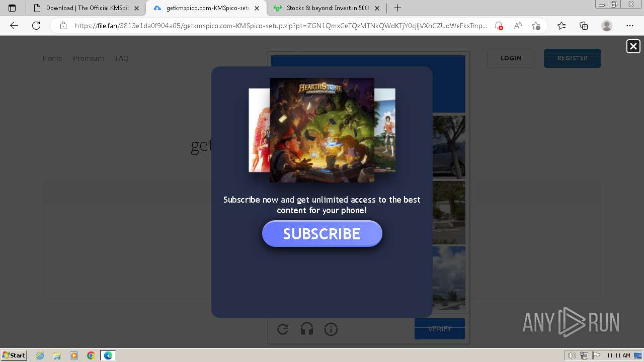This screenshot has height=362, width=644.
Task: Select the left game card behind Hearthstone
Action: coord(259,130)
